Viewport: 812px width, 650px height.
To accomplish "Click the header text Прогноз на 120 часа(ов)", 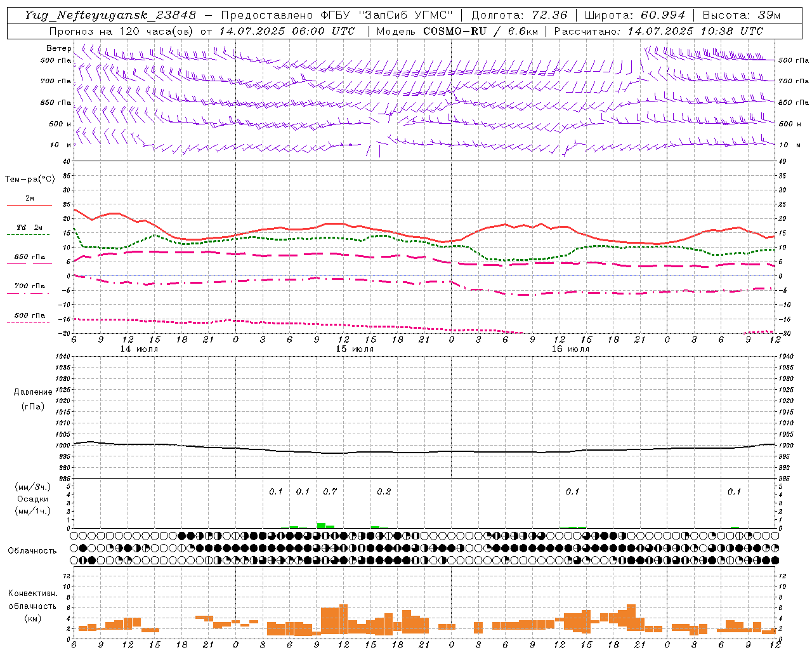I will 122,31.
